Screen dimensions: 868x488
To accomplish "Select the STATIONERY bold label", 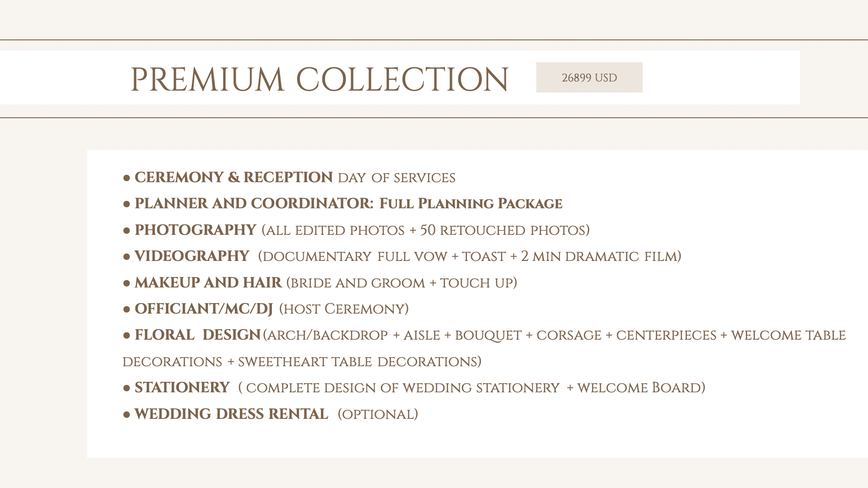I will coord(182,387).
